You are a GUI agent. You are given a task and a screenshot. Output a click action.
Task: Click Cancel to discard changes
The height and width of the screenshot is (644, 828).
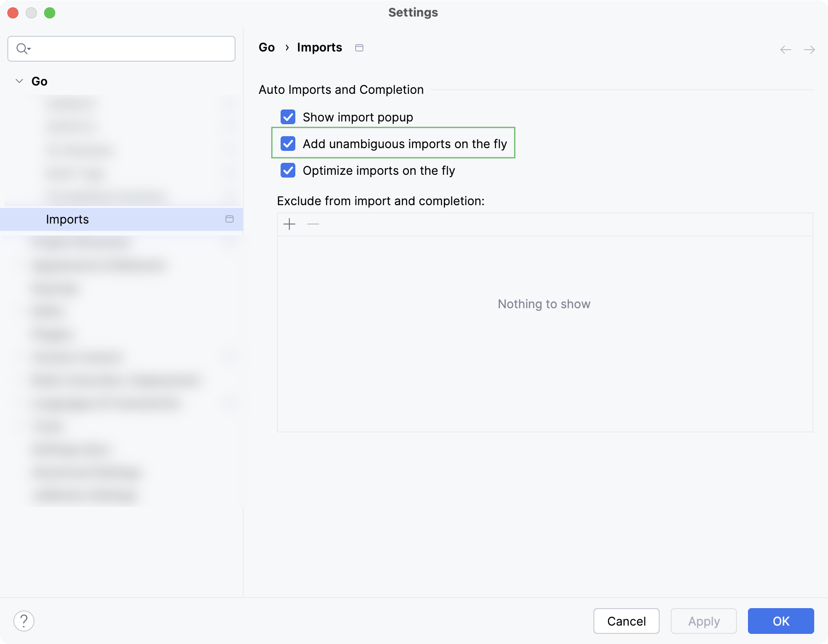click(626, 621)
